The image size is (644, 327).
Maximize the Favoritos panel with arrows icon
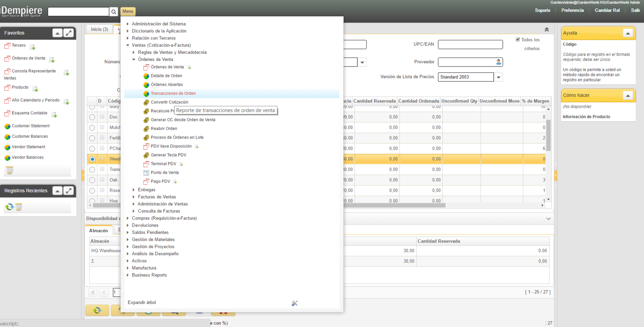click(x=69, y=33)
